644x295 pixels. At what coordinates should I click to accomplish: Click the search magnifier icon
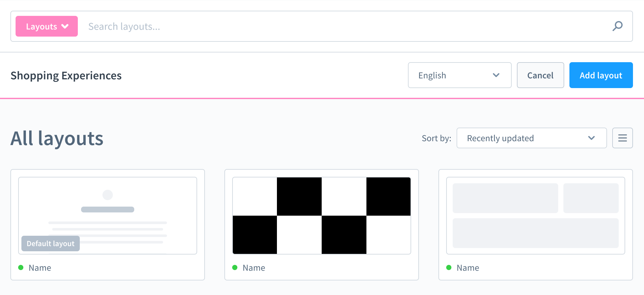pyautogui.click(x=617, y=26)
